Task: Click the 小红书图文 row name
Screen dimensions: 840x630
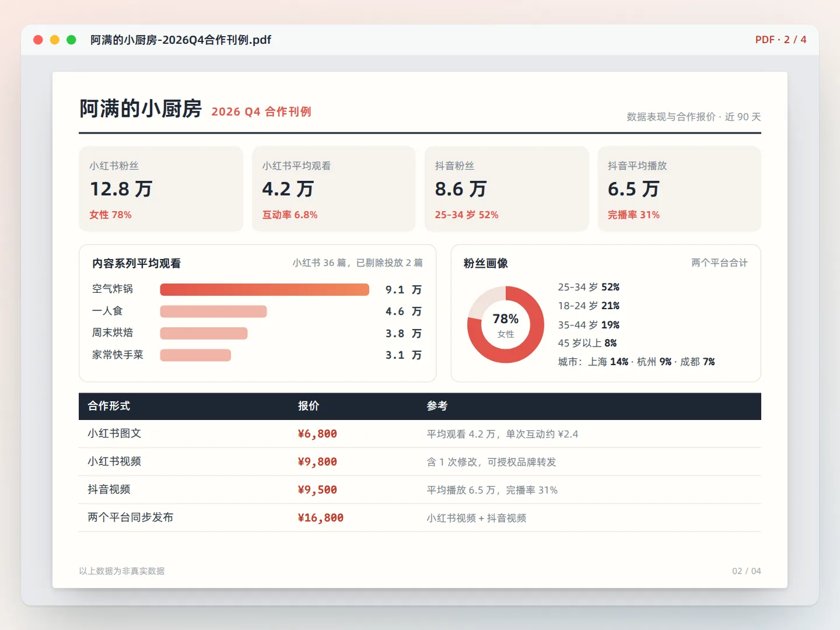Action: (114, 433)
